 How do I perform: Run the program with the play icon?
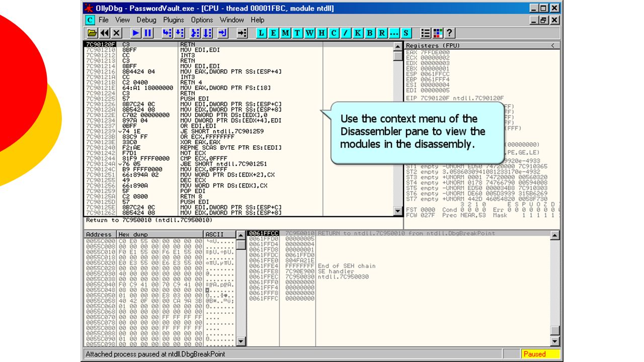click(136, 33)
